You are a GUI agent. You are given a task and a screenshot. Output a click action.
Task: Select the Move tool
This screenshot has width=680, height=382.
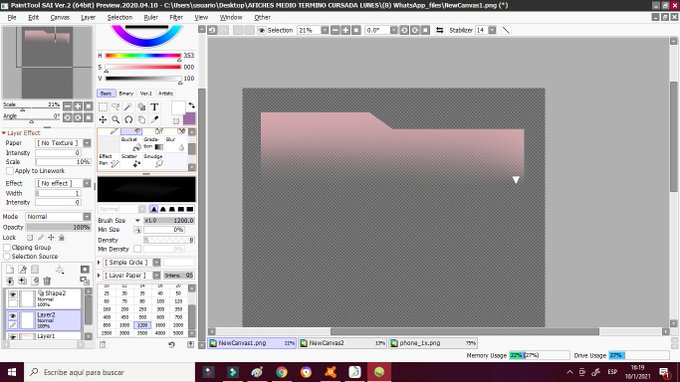[103, 120]
